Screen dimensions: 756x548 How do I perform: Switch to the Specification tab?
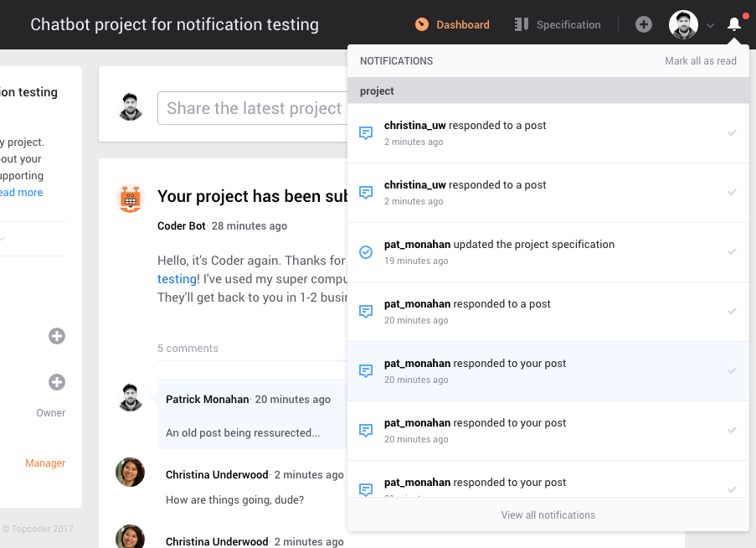click(558, 24)
